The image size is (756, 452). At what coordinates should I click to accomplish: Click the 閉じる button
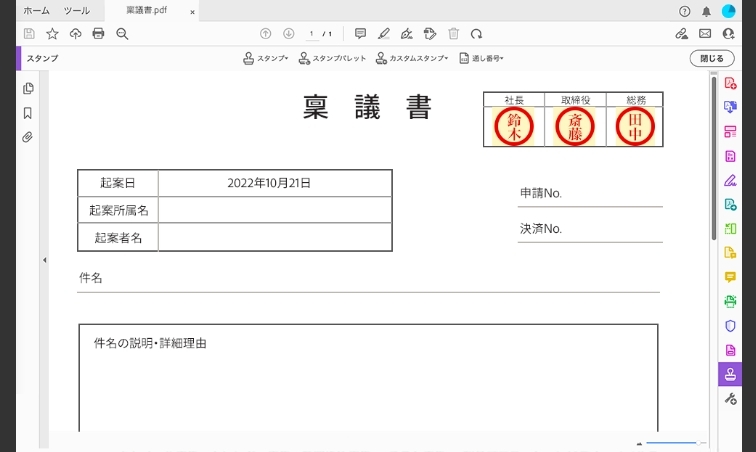coord(712,58)
